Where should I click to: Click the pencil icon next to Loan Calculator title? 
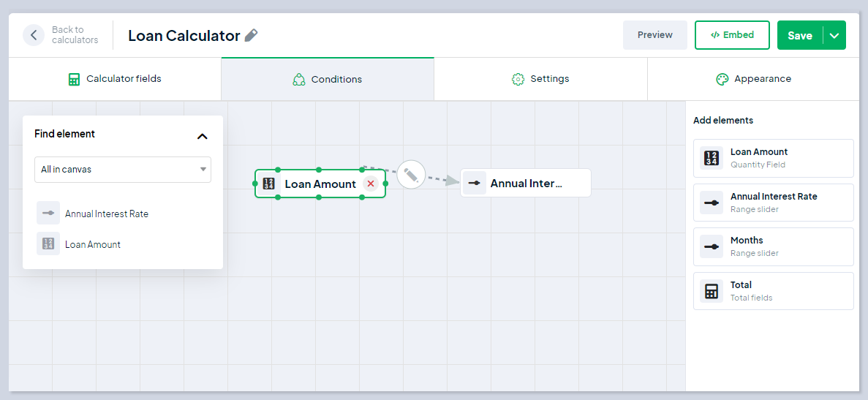251,35
